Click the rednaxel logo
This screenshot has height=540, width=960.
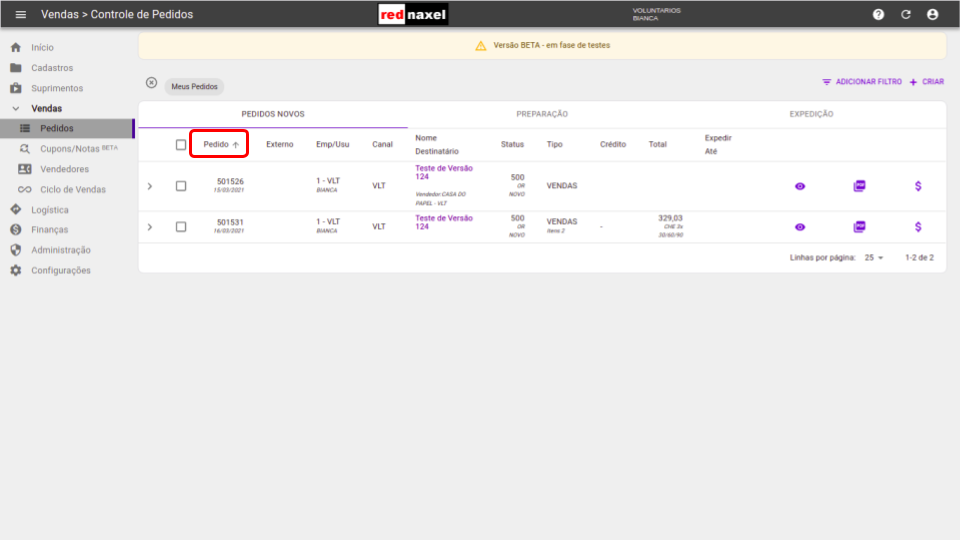click(x=413, y=14)
